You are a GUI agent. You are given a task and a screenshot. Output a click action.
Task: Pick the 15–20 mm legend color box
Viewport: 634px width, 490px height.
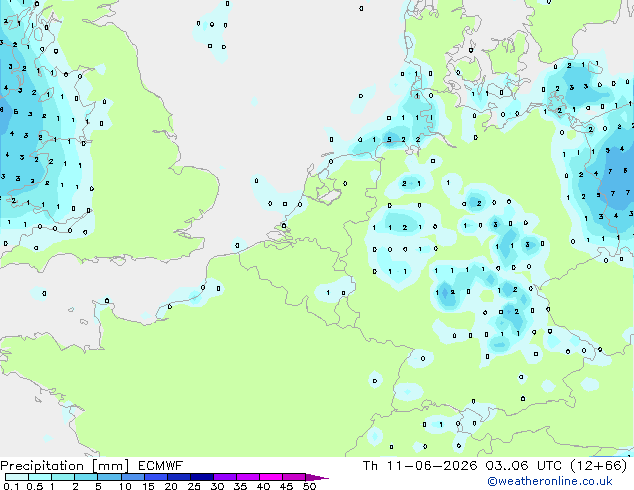tap(156, 477)
